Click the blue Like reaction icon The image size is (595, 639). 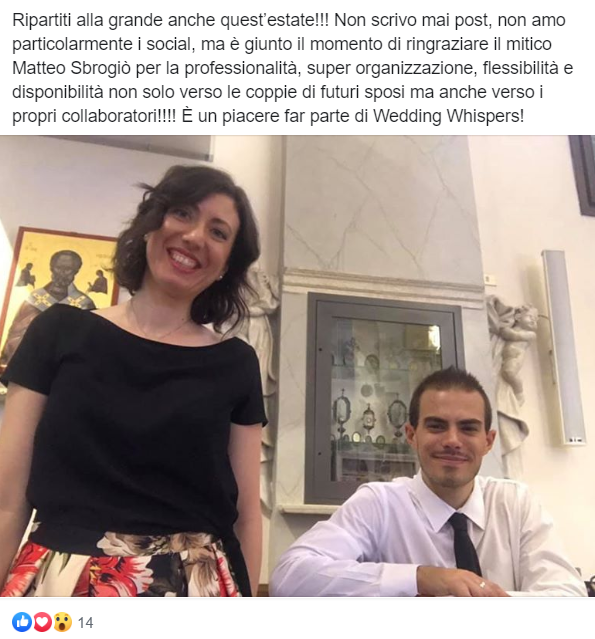click(22, 622)
